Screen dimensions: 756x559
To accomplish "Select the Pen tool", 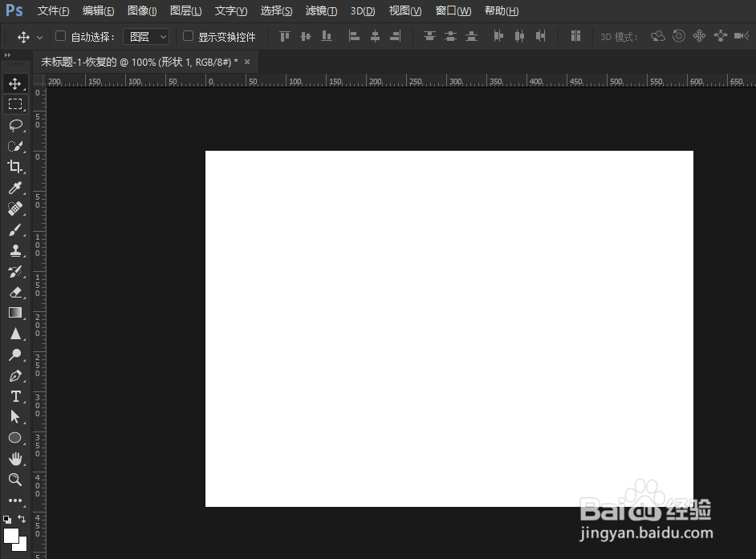I will click(x=15, y=376).
